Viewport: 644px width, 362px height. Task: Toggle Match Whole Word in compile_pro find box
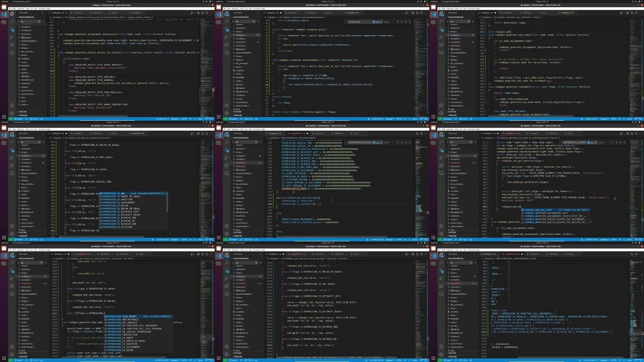(x=377, y=22)
